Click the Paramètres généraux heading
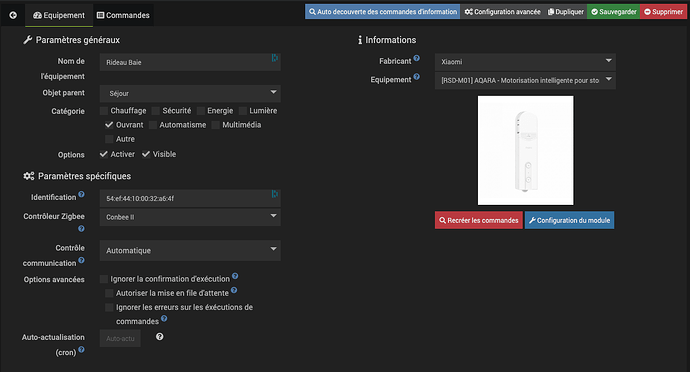The height and width of the screenshot is (372, 690). [x=71, y=40]
